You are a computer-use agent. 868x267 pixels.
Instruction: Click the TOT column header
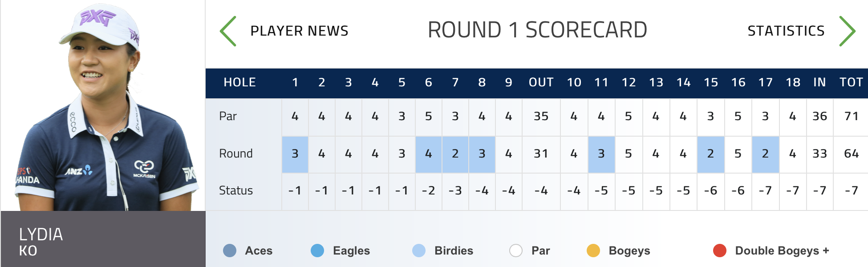(x=851, y=82)
